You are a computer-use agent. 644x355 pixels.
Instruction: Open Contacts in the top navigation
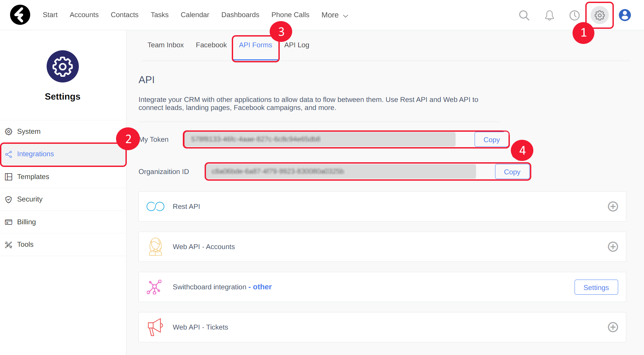tap(124, 15)
